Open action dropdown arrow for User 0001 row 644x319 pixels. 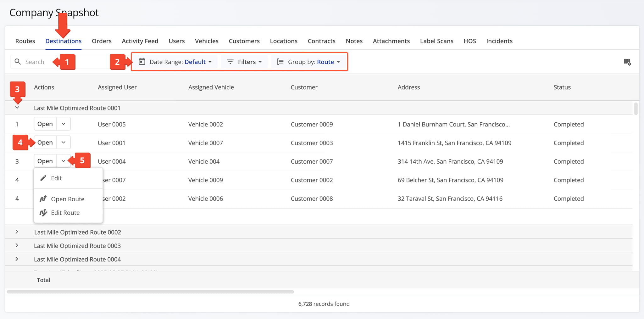[x=64, y=143]
